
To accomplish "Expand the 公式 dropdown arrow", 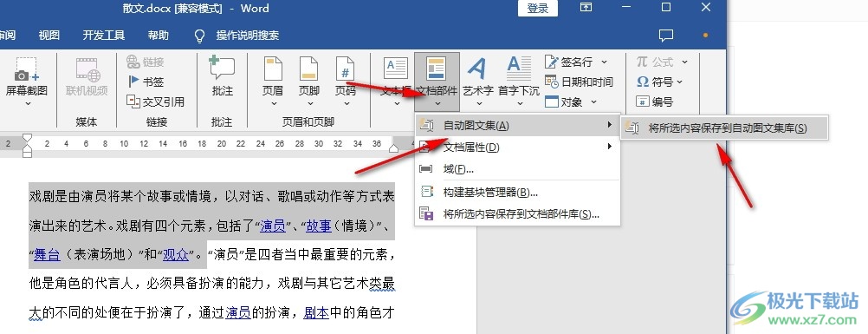I will click(684, 62).
